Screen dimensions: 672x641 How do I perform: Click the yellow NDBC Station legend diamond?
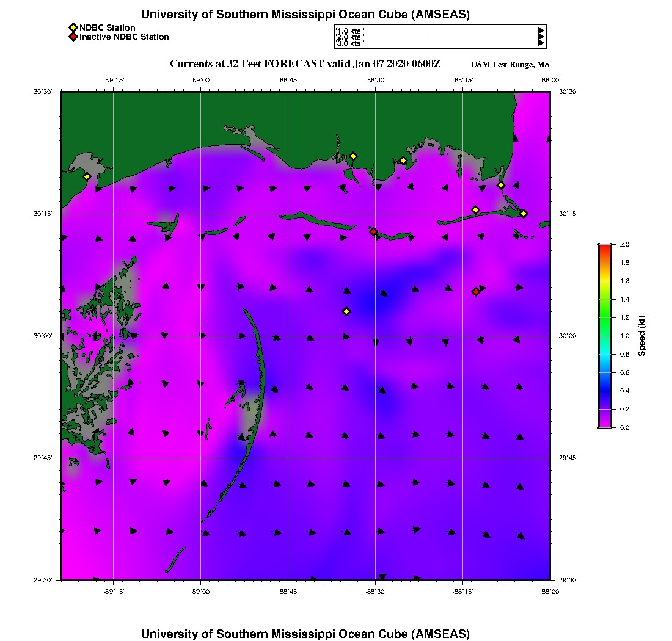click(73, 28)
